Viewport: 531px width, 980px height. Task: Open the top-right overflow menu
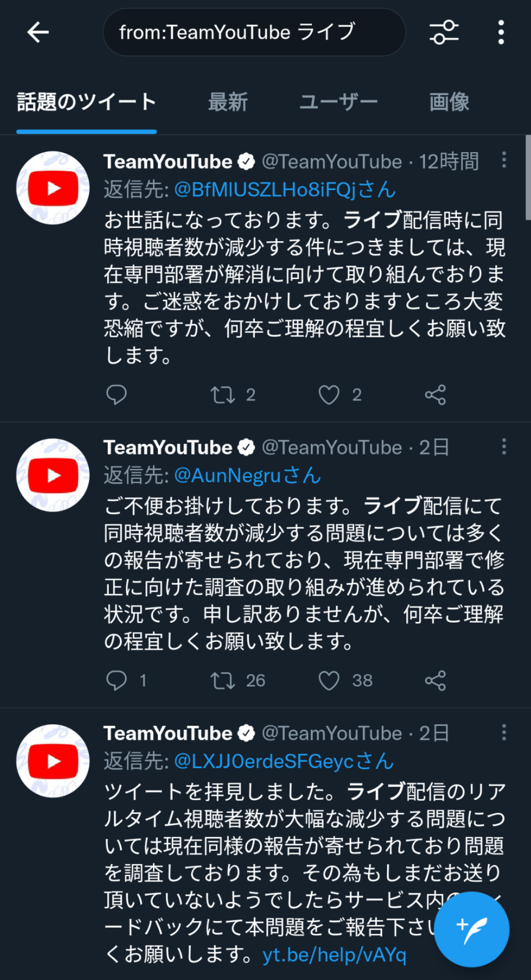point(500,33)
